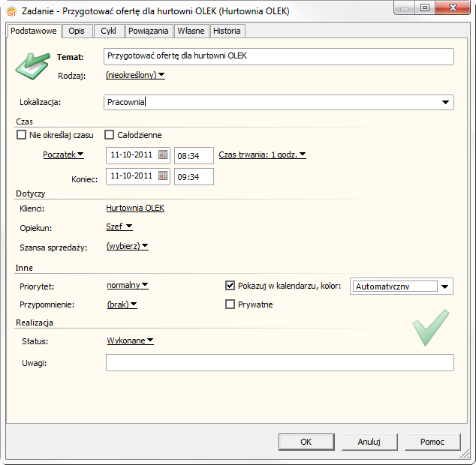The height and width of the screenshot is (465, 476).
Task: Click the large completed status checkmark
Action: pos(430,328)
